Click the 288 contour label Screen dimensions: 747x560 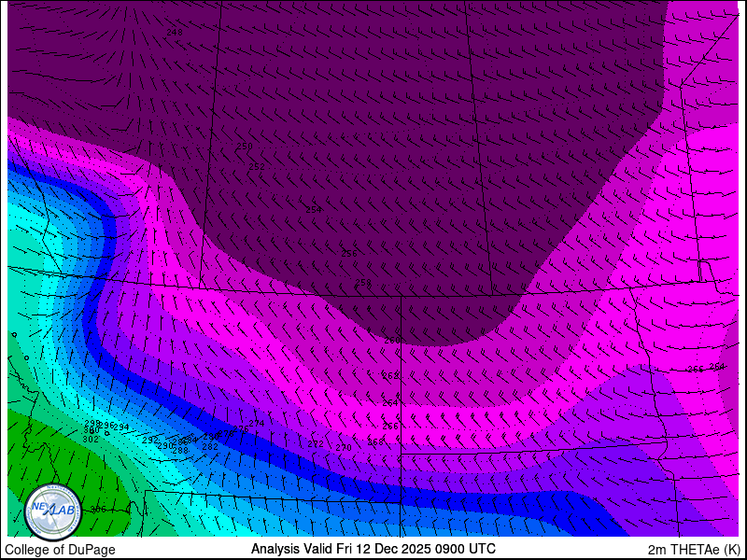(x=180, y=451)
